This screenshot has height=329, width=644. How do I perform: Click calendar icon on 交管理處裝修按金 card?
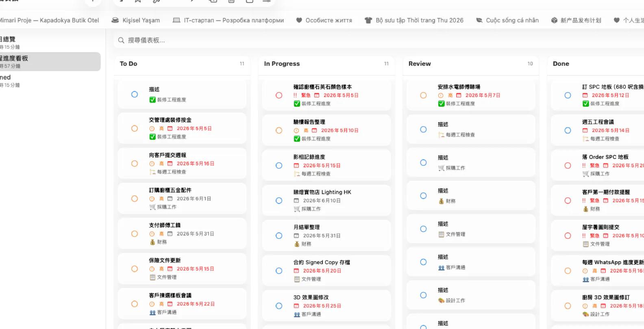click(x=170, y=128)
